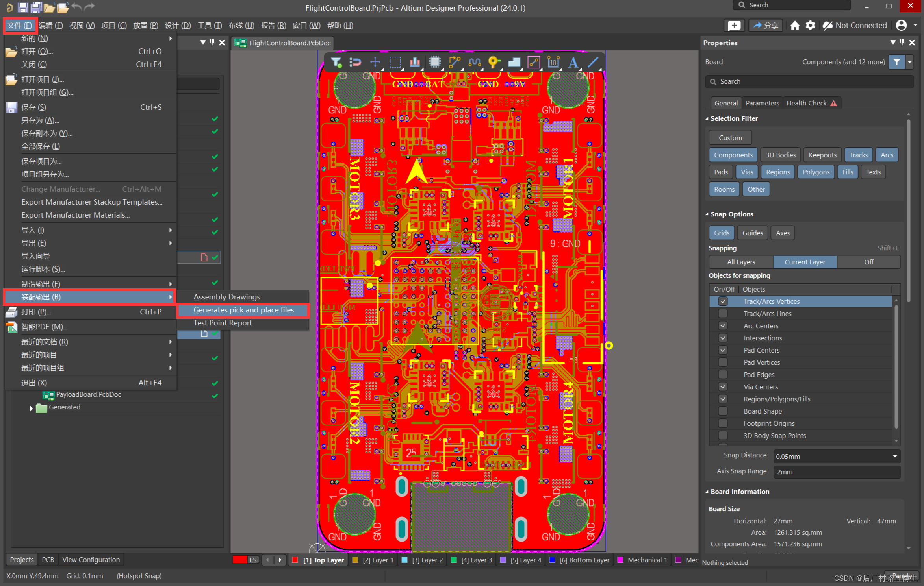Open Snap Distance dropdown
The width and height of the screenshot is (924, 586).
coord(895,457)
